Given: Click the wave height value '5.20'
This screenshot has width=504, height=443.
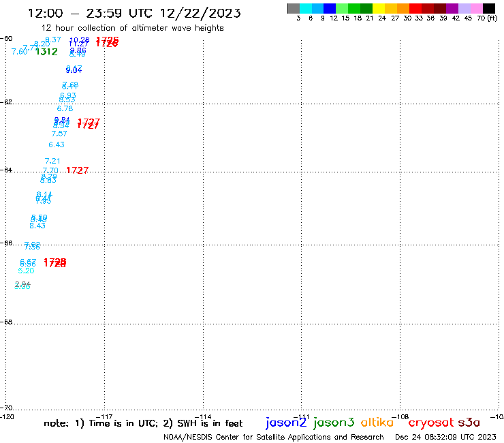Looking at the screenshot, I should [26, 271].
